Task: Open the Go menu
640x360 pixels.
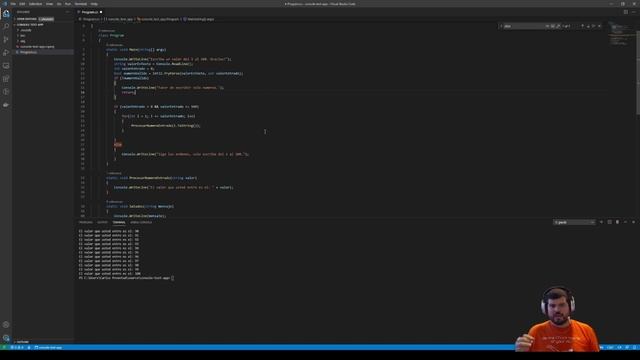Action: tap(59, 4)
